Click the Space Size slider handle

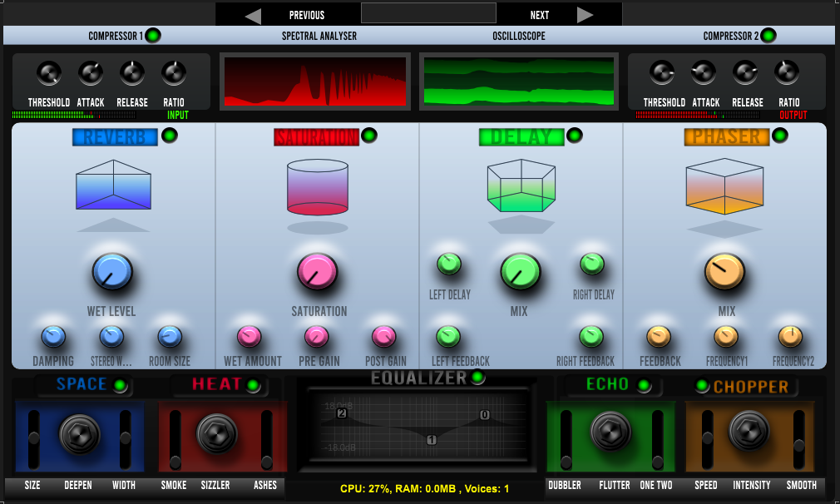(34, 438)
